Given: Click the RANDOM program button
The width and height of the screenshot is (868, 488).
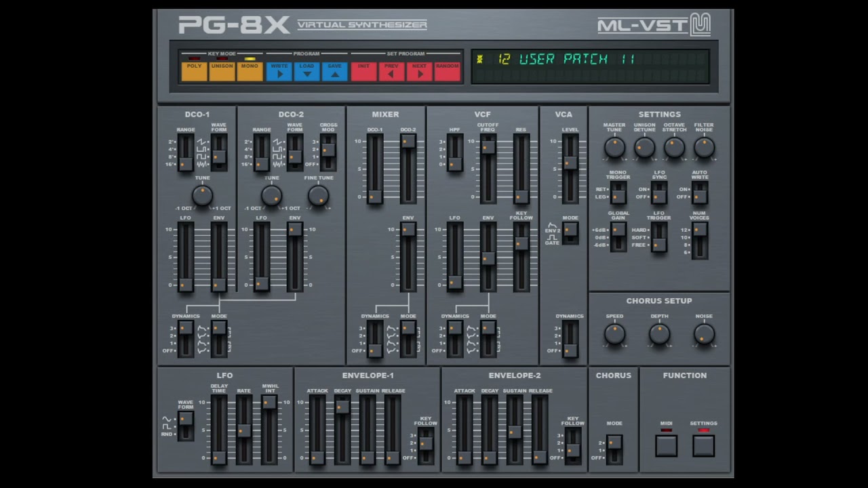Looking at the screenshot, I should 447,71.
